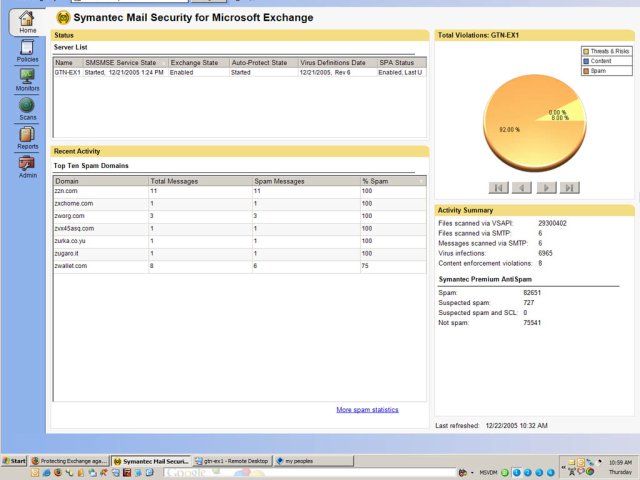Click the Threats & Risks legend swatch
This screenshot has width=640, height=480.
point(586,50)
